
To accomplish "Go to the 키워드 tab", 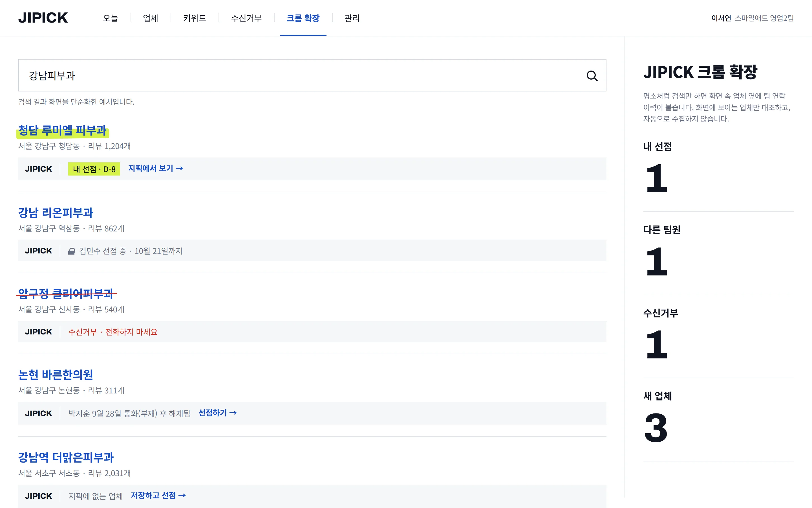I will [x=195, y=18].
